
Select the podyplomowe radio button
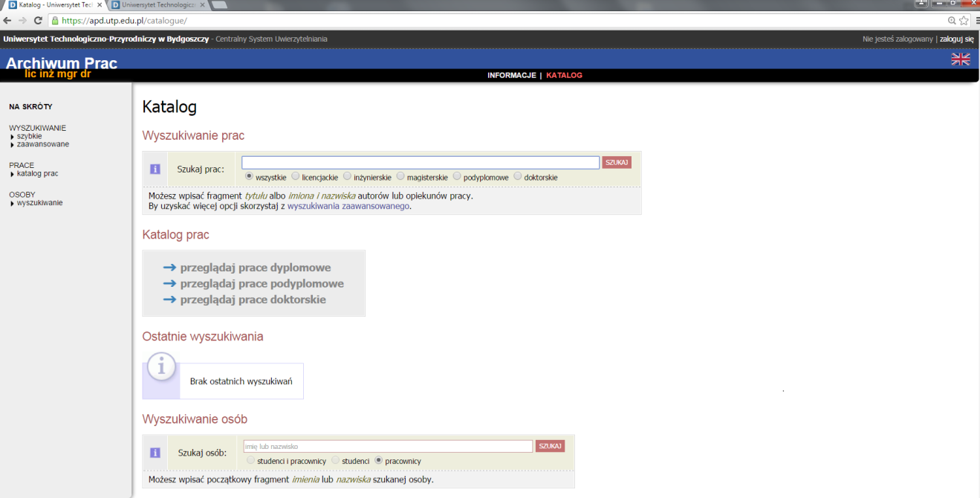[457, 177]
